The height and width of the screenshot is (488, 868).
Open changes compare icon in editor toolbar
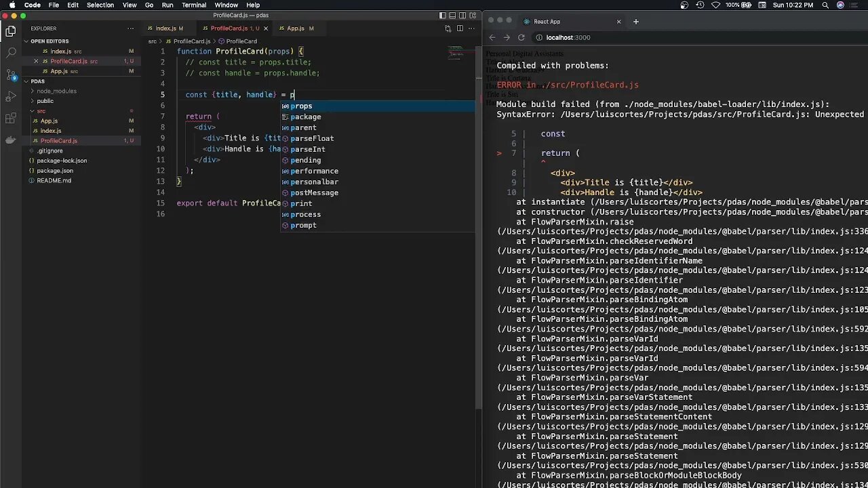(448, 28)
